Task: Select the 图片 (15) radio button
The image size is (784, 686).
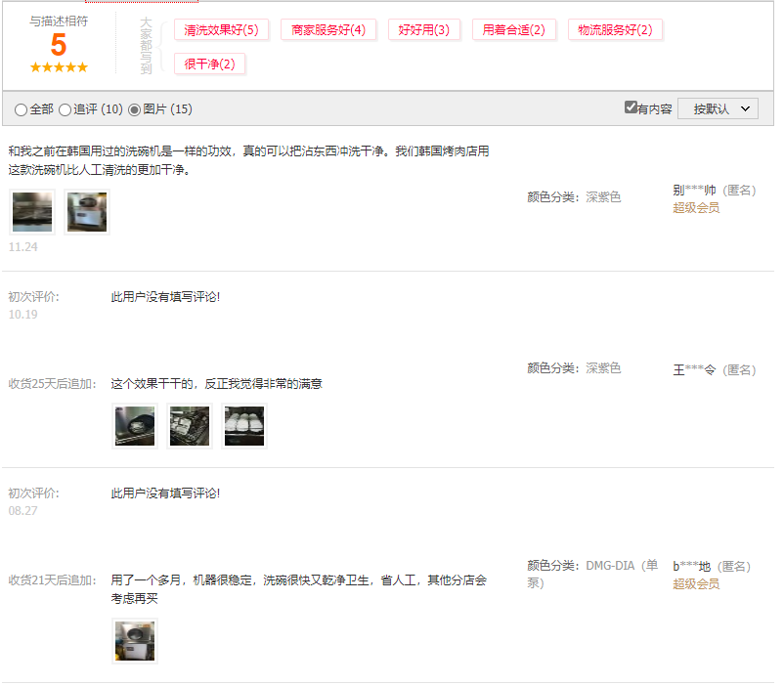Action: pyautogui.click(x=134, y=110)
